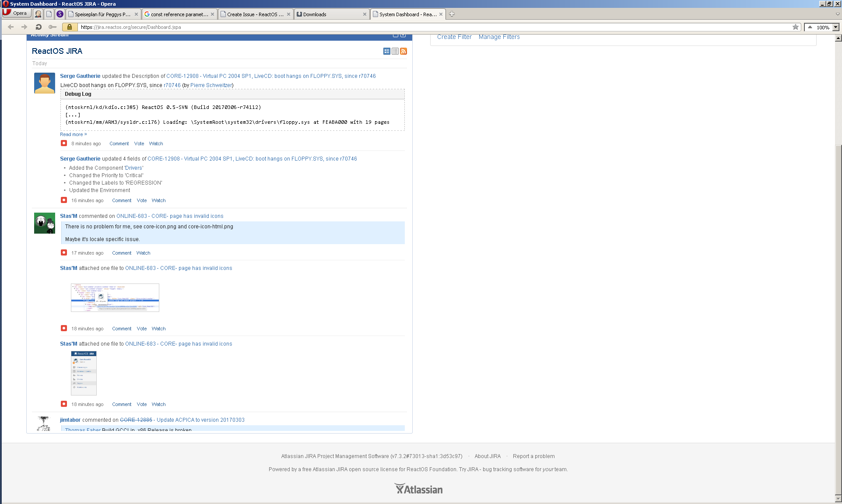The width and height of the screenshot is (842, 504).
Task: Bookmark this page with the star
Action: tap(795, 27)
